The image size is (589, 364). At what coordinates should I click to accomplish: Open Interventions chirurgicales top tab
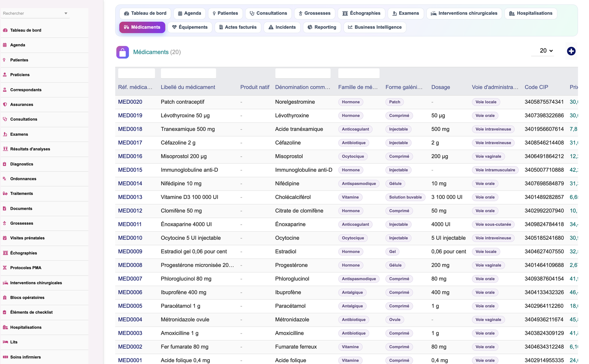(464, 13)
